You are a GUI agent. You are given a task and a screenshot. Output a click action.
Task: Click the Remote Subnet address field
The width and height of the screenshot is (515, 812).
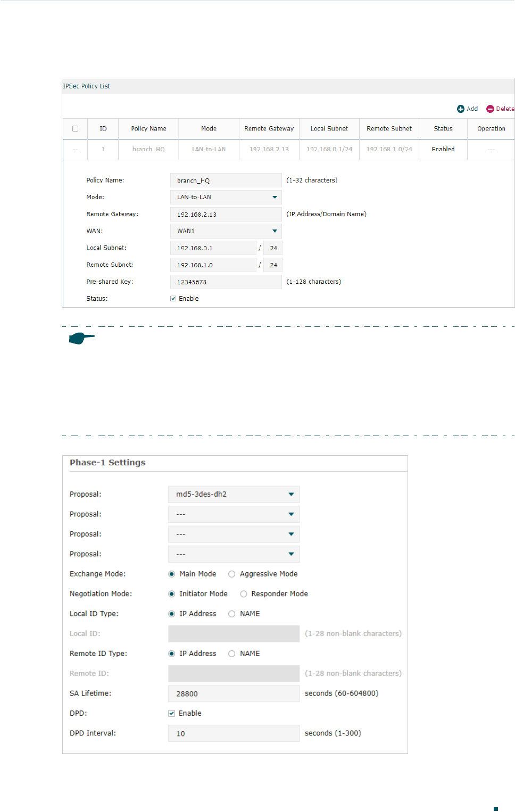(213, 265)
